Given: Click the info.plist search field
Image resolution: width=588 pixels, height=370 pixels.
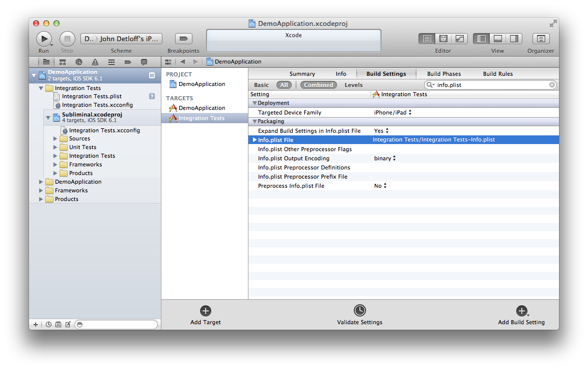Looking at the screenshot, I should point(490,85).
